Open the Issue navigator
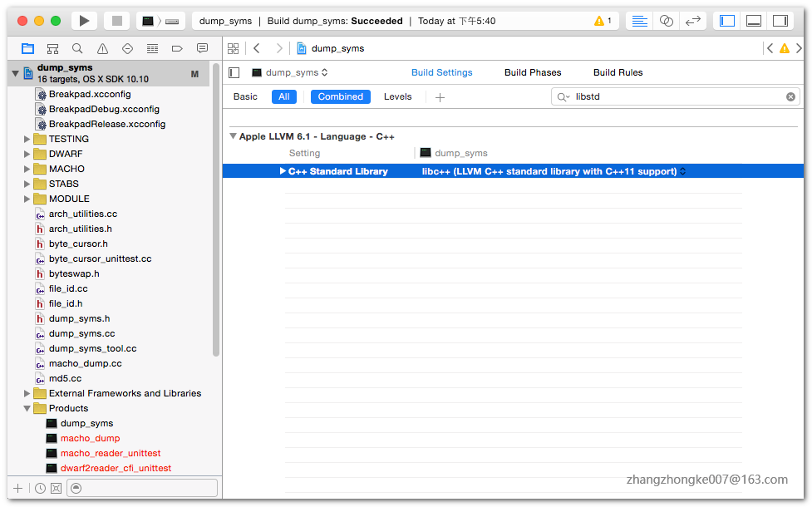The height and width of the screenshot is (507, 812). tap(102, 49)
